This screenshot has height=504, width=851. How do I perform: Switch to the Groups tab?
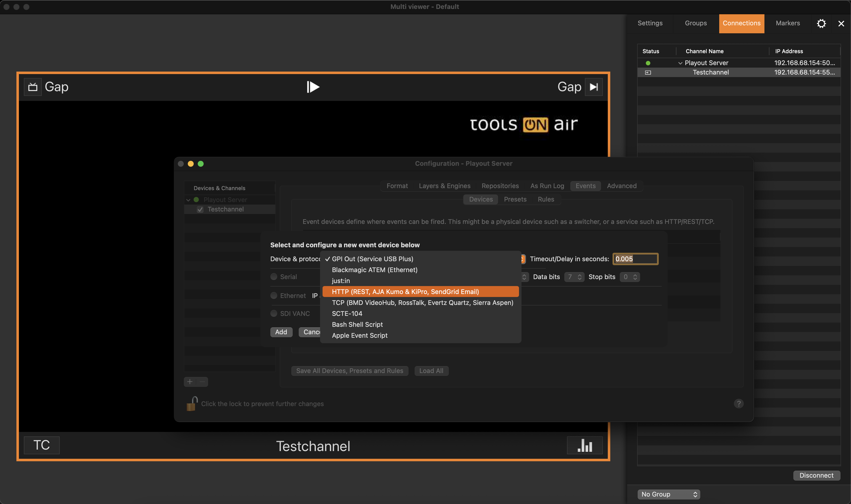tap(696, 23)
